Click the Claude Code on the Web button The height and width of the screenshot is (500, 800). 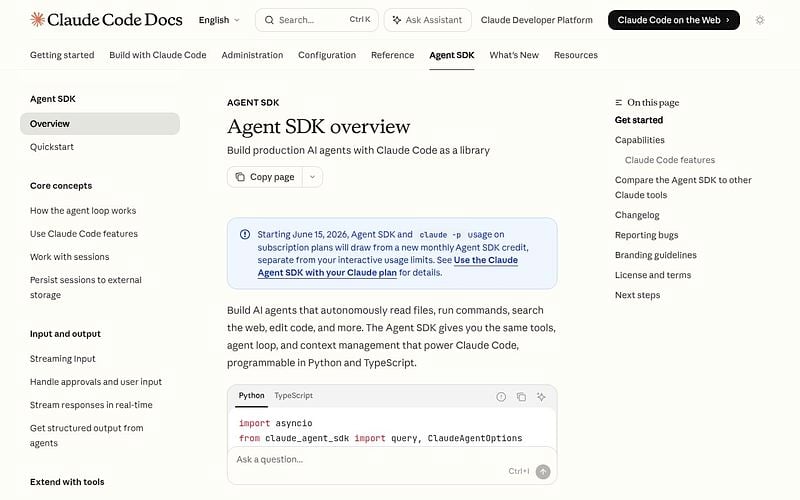[x=673, y=20]
